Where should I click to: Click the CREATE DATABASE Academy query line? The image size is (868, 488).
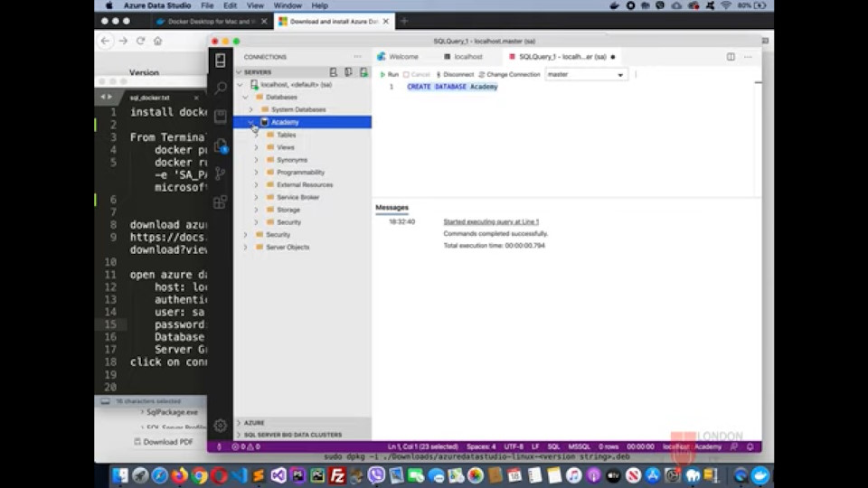pos(452,87)
